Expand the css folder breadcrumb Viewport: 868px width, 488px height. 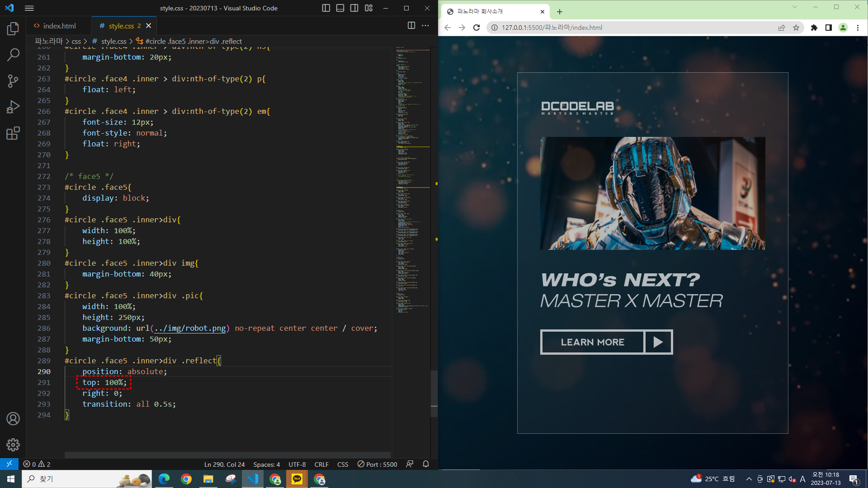76,41
